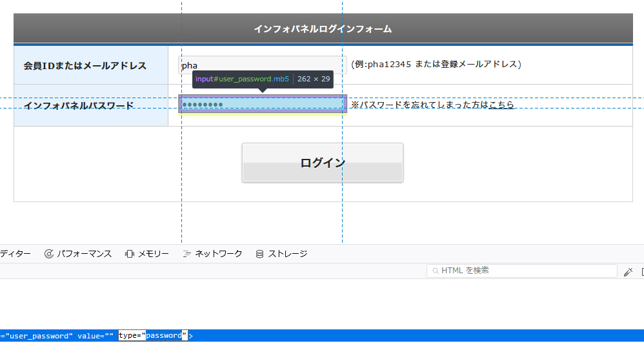Open the partially visible スタイルエディター tab
The image size is (644, 352).
pos(15,254)
